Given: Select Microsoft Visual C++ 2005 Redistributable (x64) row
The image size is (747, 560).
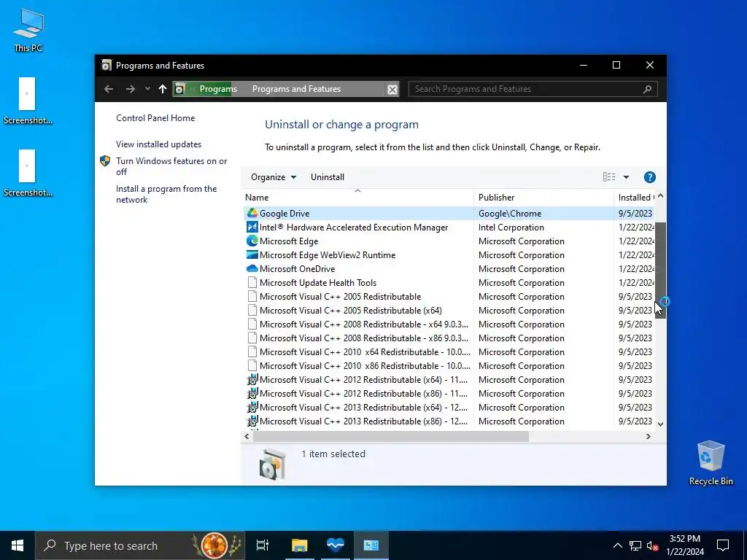Looking at the screenshot, I should point(448,311).
